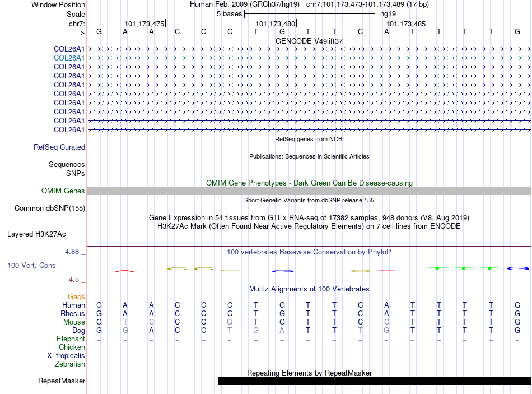
Task: Click the "SNPs" track label
Action: coord(76,173)
